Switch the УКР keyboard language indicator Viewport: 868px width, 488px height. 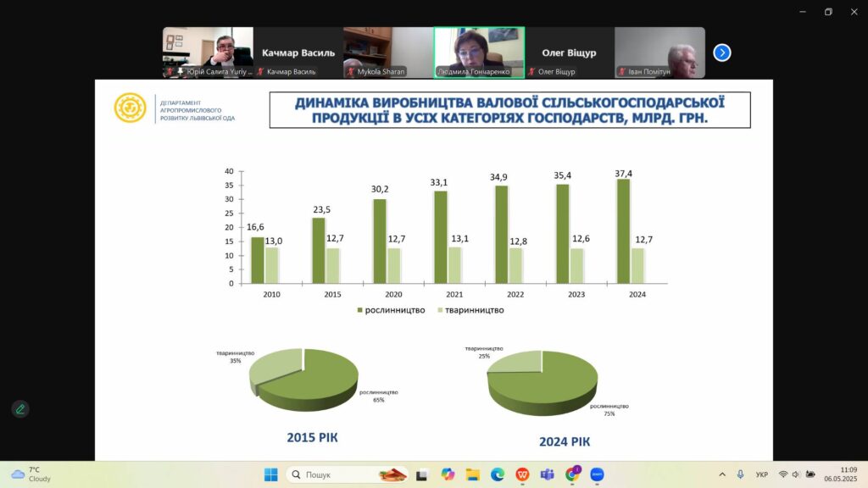coord(762,474)
